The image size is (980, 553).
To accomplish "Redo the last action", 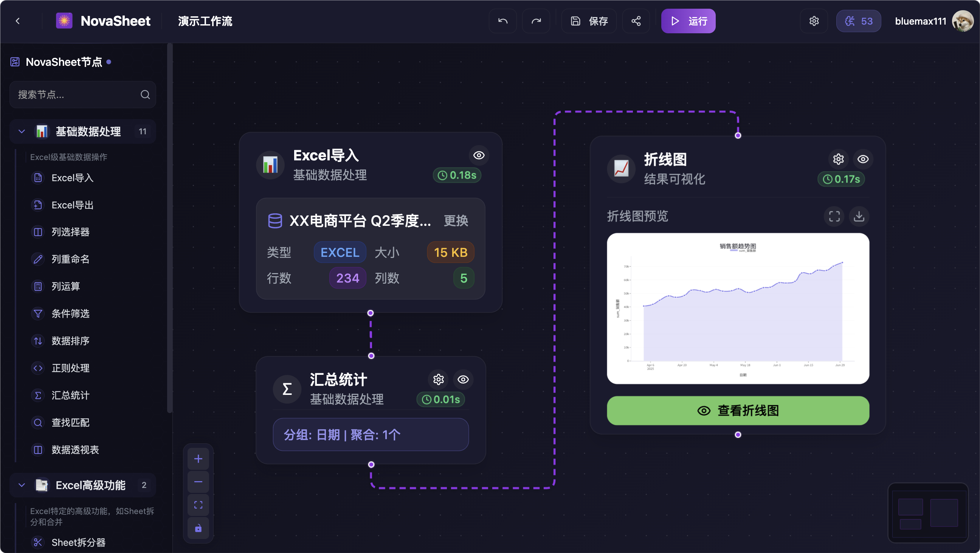I will 536,21.
